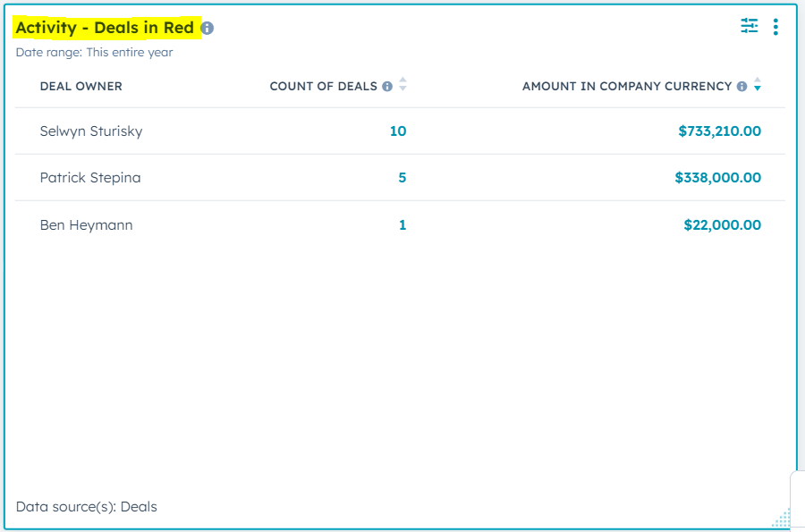Sort by Count of Deals arrows
805x532 pixels.
pyautogui.click(x=402, y=86)
